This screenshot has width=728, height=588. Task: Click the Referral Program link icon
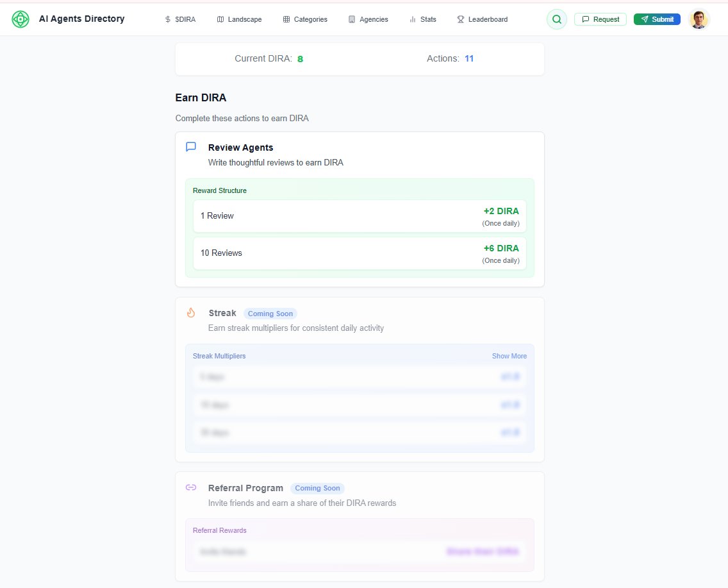(191, 488)
